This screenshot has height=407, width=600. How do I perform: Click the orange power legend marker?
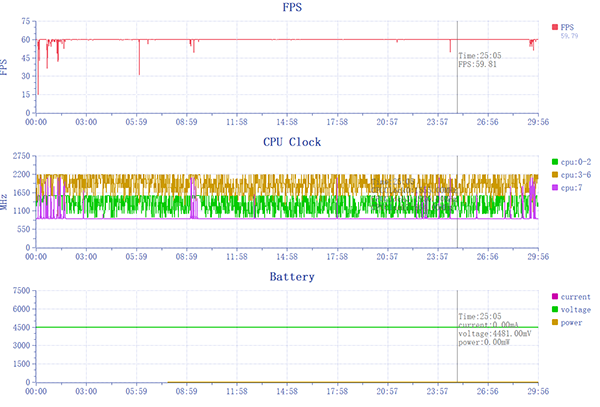point(554,323)
